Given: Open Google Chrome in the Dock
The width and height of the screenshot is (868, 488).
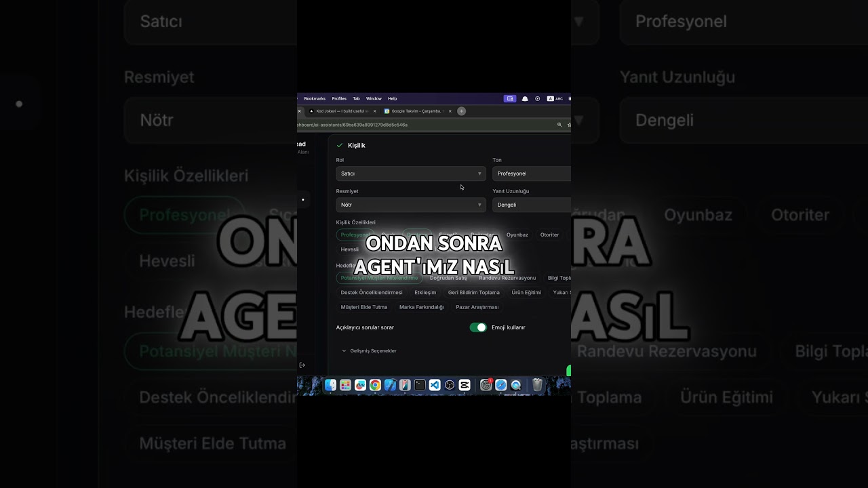Looking at the screenshot, I should [375, 385].
